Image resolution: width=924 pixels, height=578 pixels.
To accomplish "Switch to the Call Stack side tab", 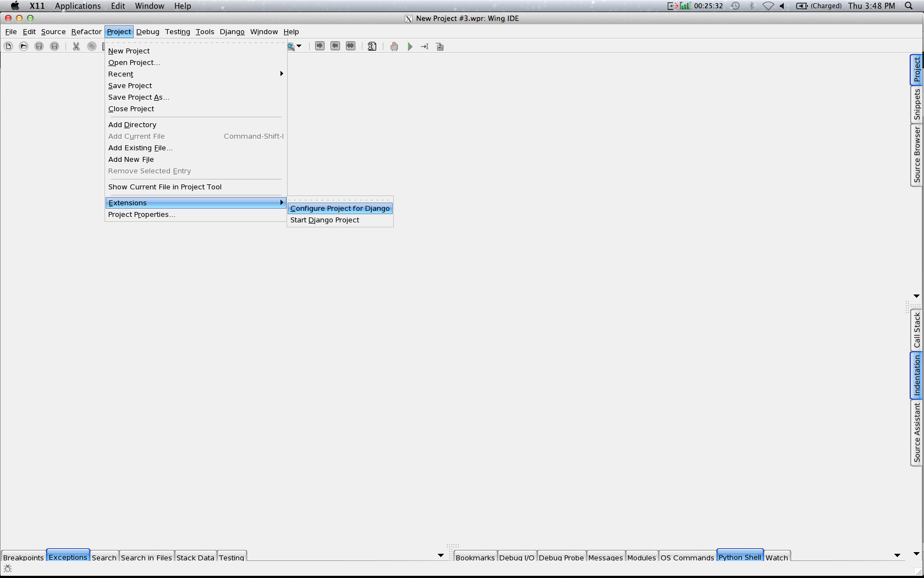I will click(x=917, y=330).
